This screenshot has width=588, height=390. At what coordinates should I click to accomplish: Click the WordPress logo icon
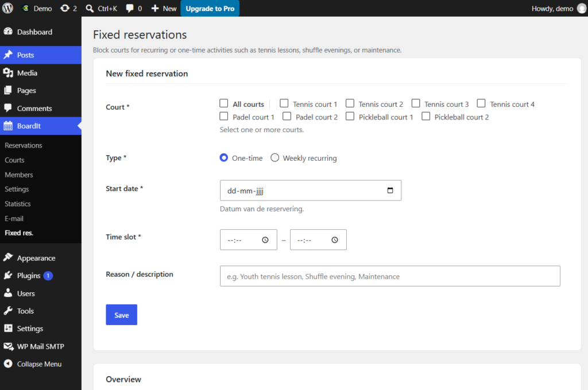8,8
